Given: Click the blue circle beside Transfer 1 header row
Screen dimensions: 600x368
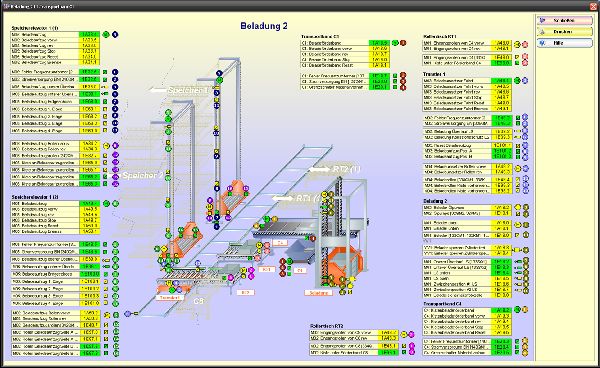Looking at the screenshot, I should click(525, 81).
